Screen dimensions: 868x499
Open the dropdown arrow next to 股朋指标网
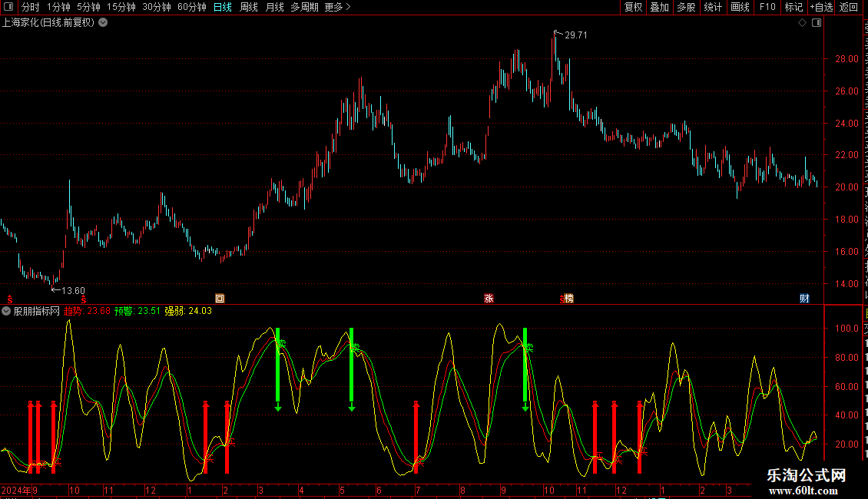pos(6,311)
